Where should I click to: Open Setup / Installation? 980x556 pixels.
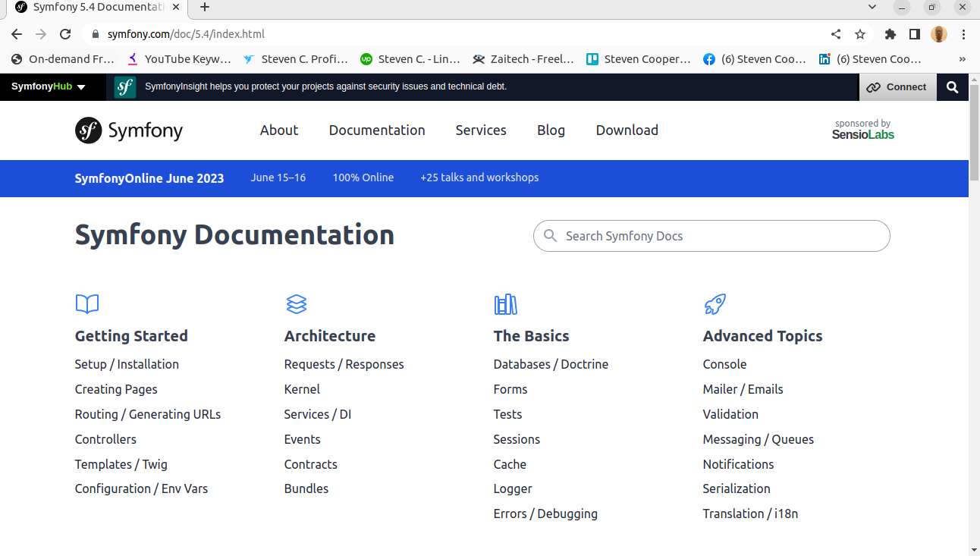[x=127, y=364]
